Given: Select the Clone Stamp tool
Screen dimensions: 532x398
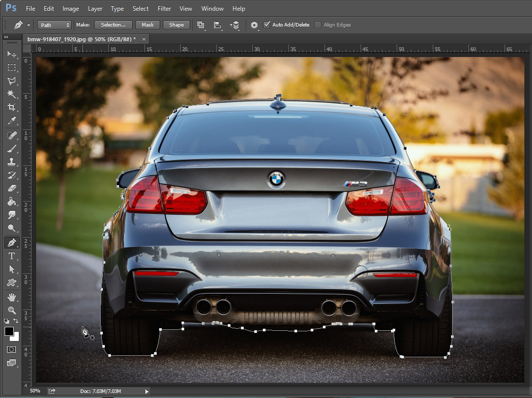Looking at the screenshot, I should (12, 162).
